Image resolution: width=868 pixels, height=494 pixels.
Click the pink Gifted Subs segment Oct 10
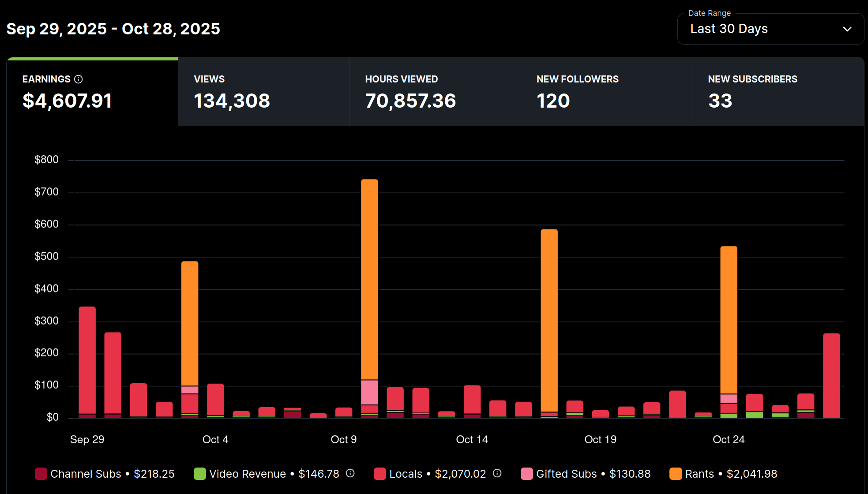(369, 392)
